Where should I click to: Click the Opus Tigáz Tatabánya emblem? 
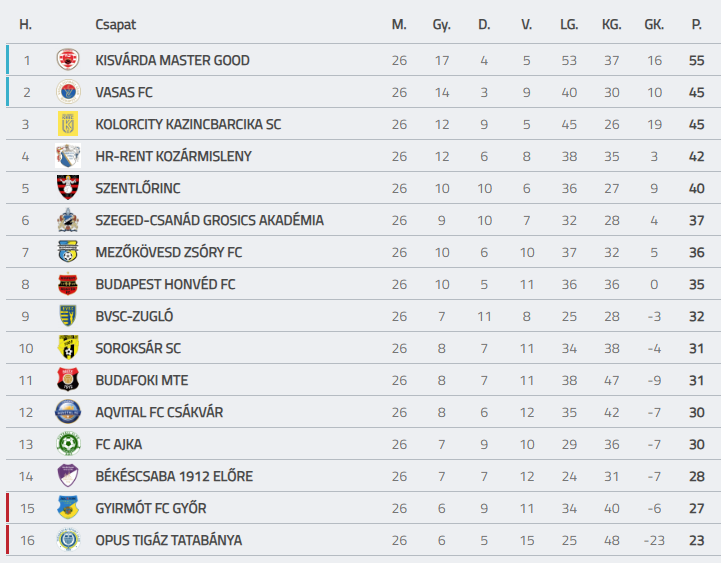(x=68, y=540)
